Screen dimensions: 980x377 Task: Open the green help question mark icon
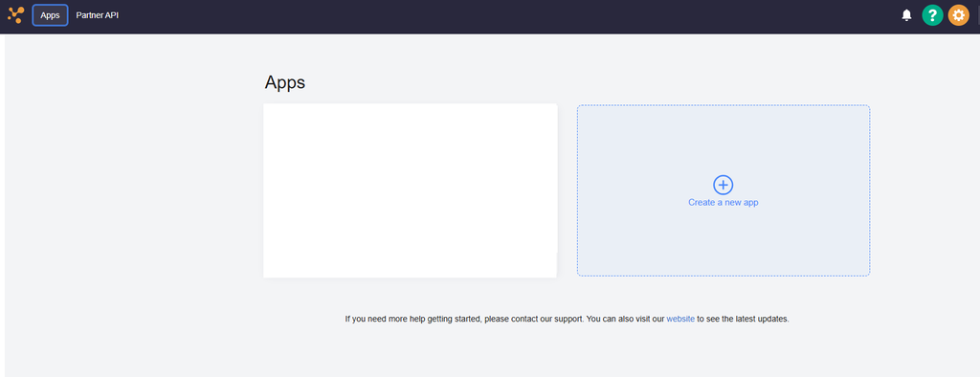click(932, 15)
